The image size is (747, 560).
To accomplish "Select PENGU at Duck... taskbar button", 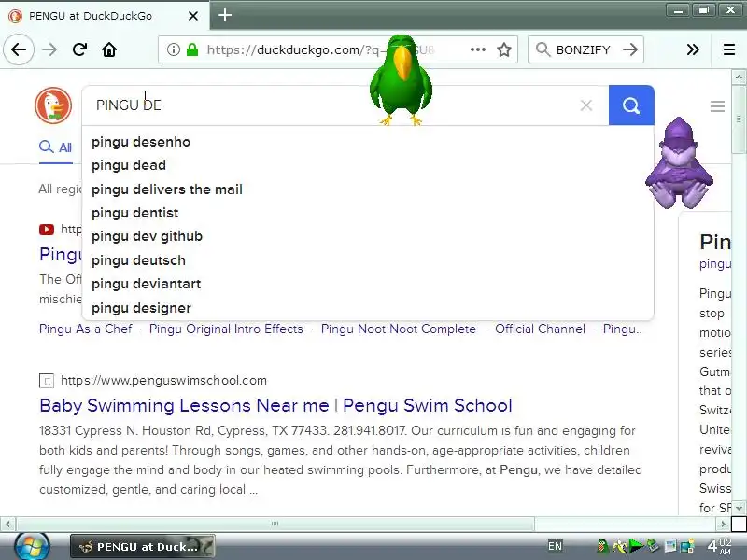I will (143, 546).
